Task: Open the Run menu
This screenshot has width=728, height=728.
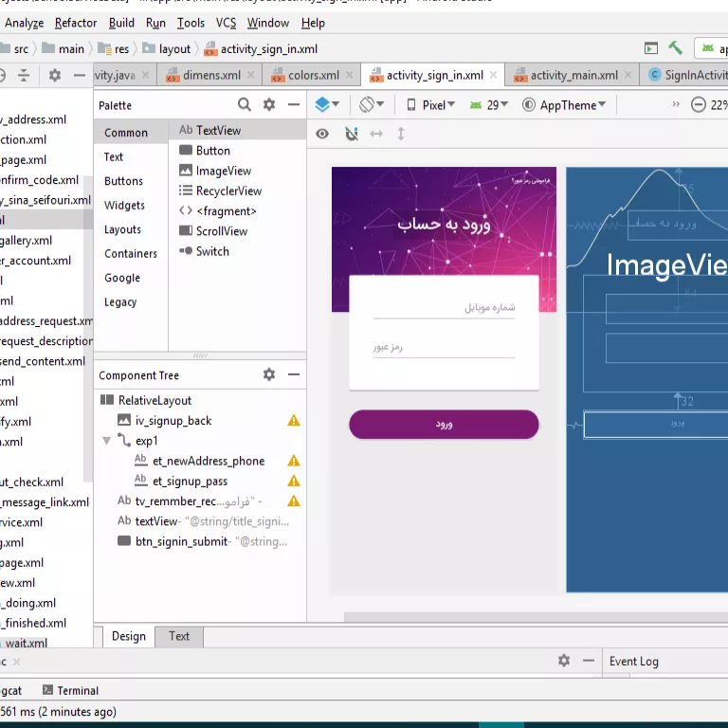Action: [x=155, y=23]
